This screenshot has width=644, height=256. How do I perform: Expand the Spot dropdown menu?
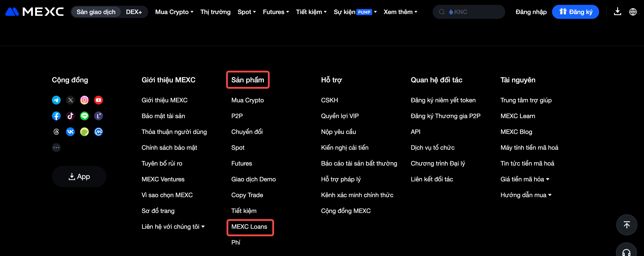(x=247, y=12)
